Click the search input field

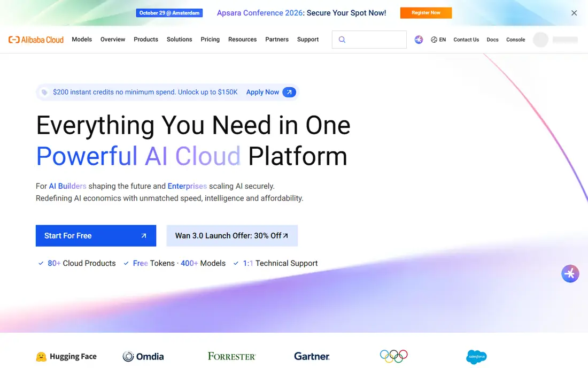(369, 40)
